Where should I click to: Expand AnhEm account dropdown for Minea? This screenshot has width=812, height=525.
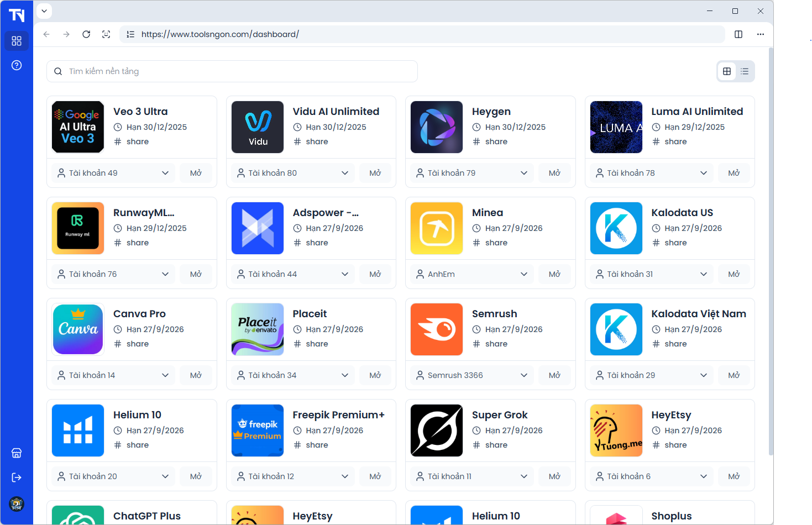click(472, 274)
